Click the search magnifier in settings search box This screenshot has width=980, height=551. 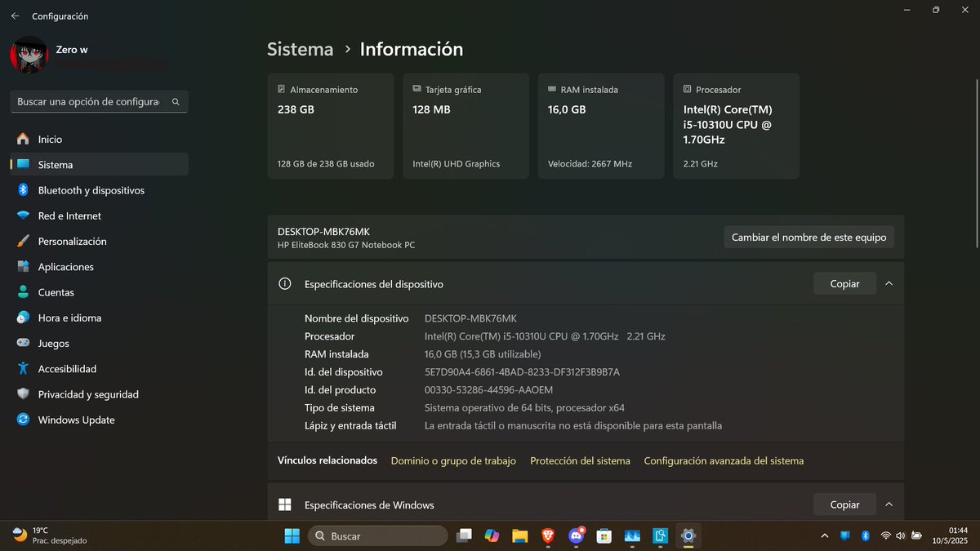coord(176,102)
